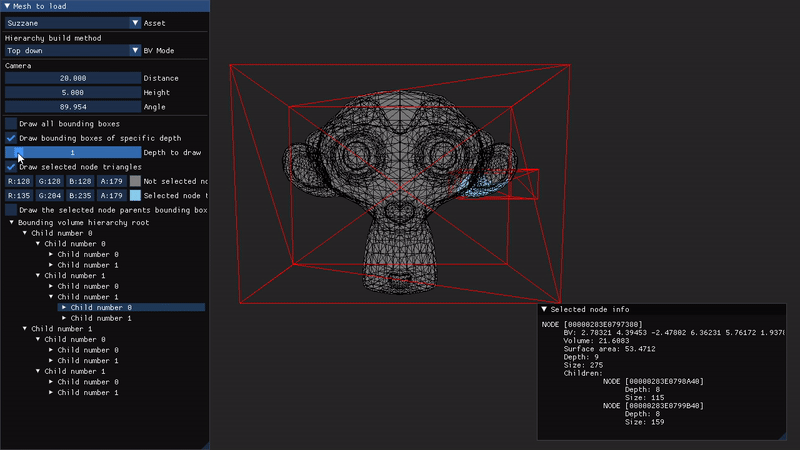Click the BV: coordinates line

coord(674,333)
